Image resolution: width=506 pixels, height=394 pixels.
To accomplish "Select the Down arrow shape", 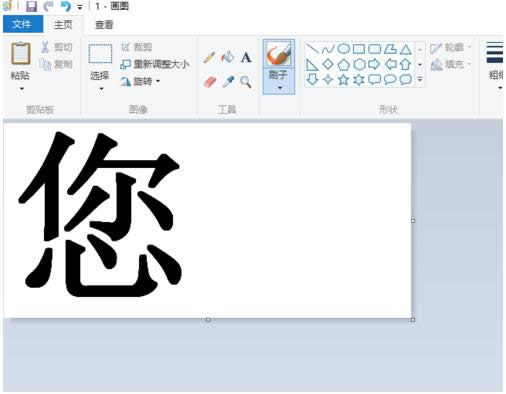I will [312, 80].
